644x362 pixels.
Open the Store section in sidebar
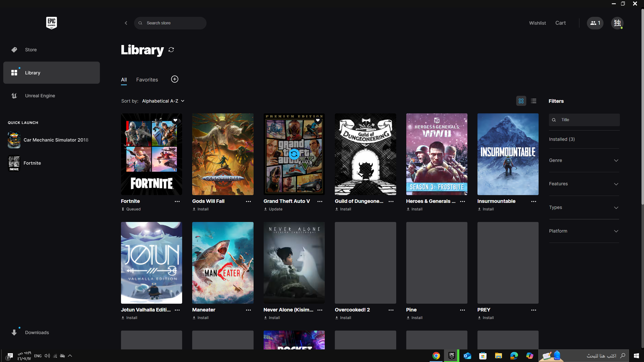click(x=52, y=50)
